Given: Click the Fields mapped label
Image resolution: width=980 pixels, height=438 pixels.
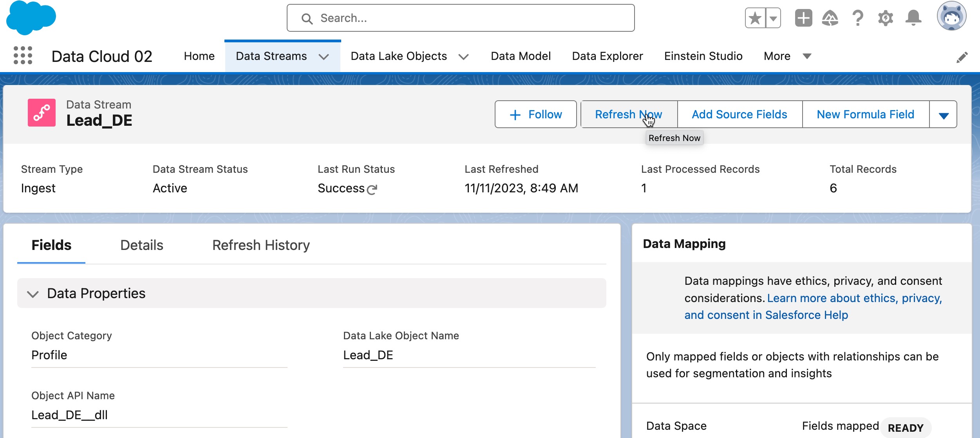Looking at the screenshot, I should (x=841, y=426).
